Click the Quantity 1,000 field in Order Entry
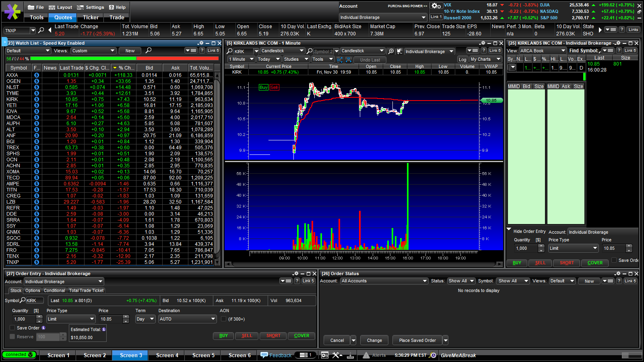The image size is (644, 362). coord(24,319)
